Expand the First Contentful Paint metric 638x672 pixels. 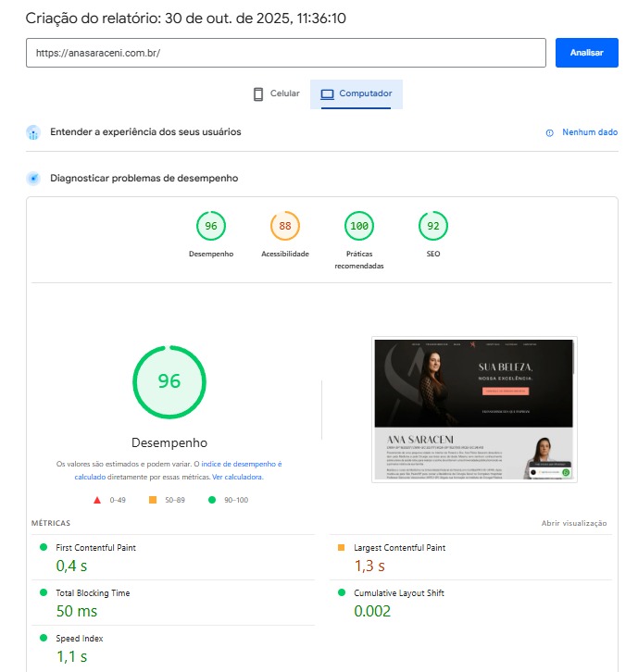tap(96, 548)
